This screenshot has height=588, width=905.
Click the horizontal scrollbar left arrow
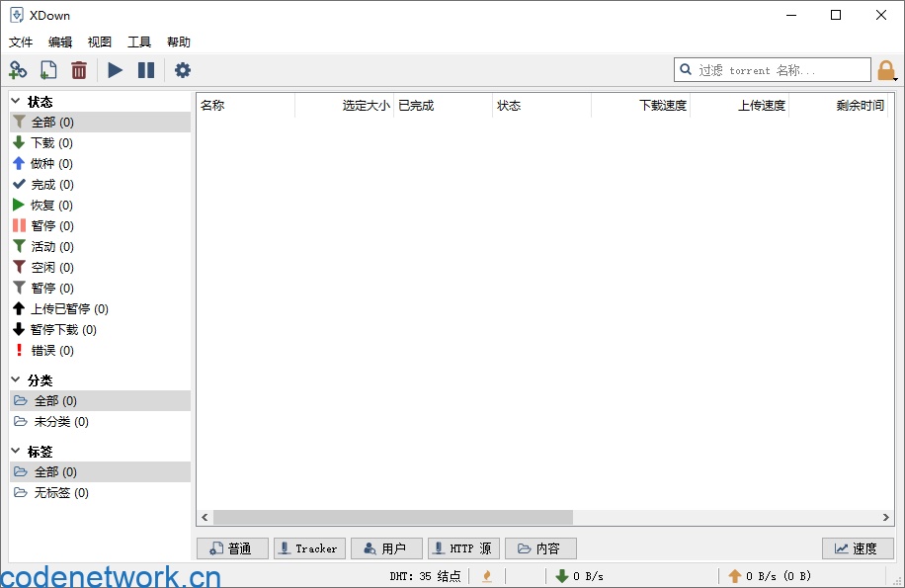click(205, 518)
